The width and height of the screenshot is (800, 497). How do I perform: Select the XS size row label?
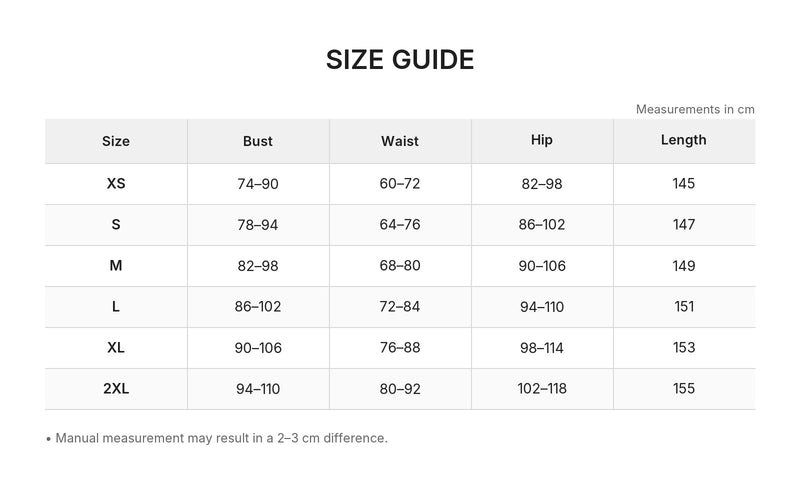point(116,183)
